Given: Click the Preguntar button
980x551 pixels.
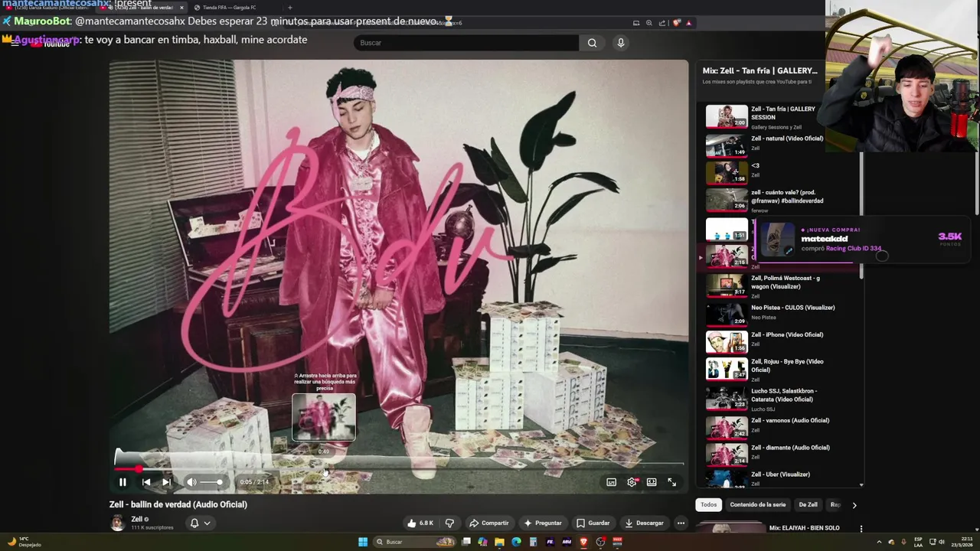Looking at the screenshot, I should click(542, 523).
